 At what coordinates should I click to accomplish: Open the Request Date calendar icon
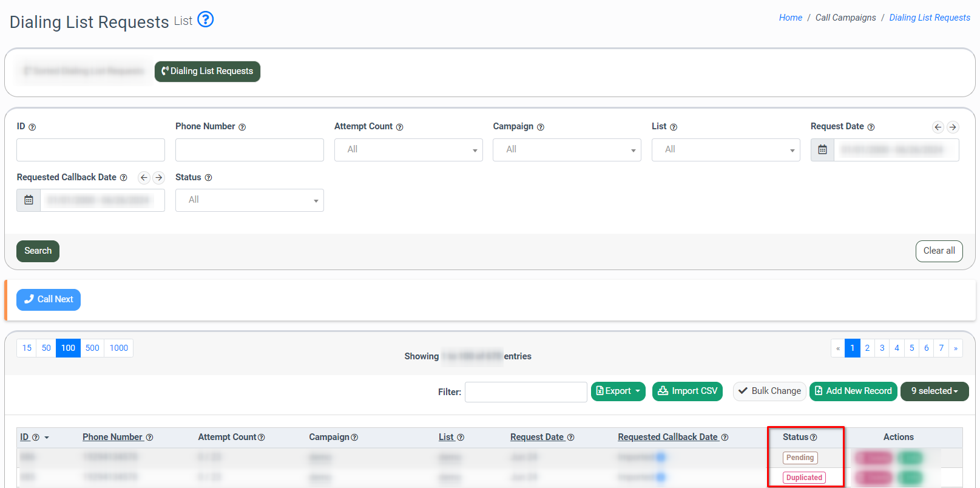[x=822, y=150]
